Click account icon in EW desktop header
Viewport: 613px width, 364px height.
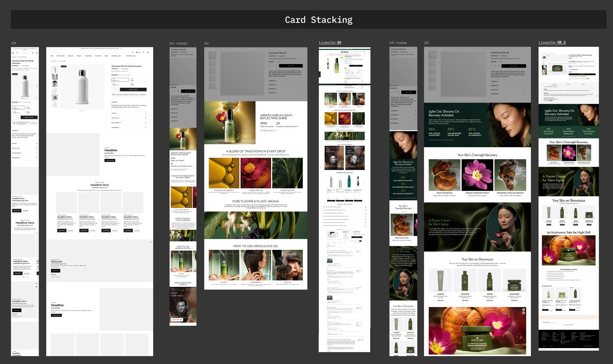click(144, 52)
